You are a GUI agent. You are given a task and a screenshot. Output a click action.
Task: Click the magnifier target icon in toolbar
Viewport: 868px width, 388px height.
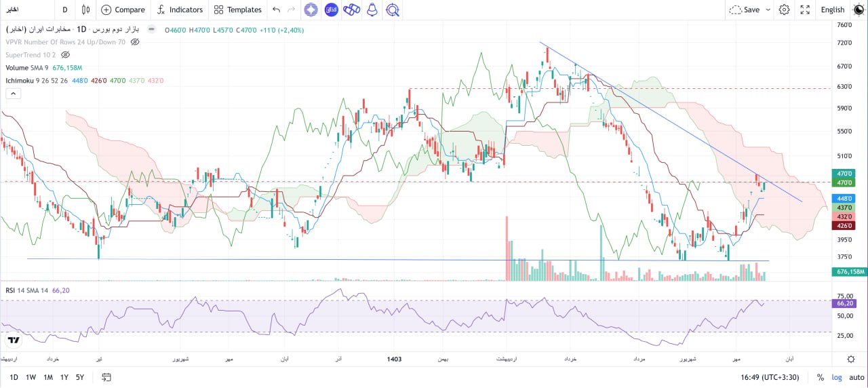click(x=392, y=9)
